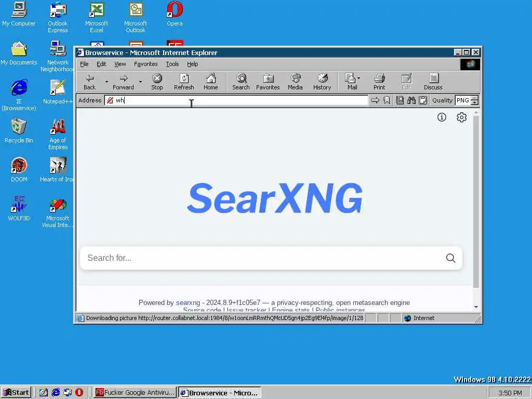Click the clipboard icon near Quality

coord(423,100)
